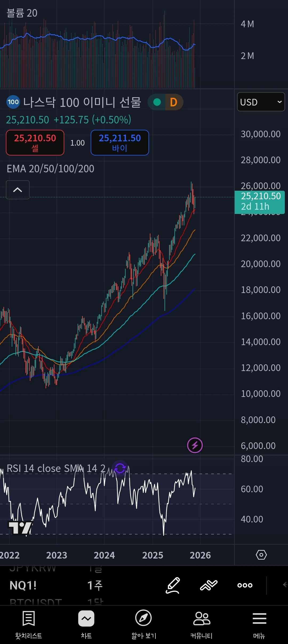Open the three-dot more options
The image size is (288, 644).
(245, 585)
